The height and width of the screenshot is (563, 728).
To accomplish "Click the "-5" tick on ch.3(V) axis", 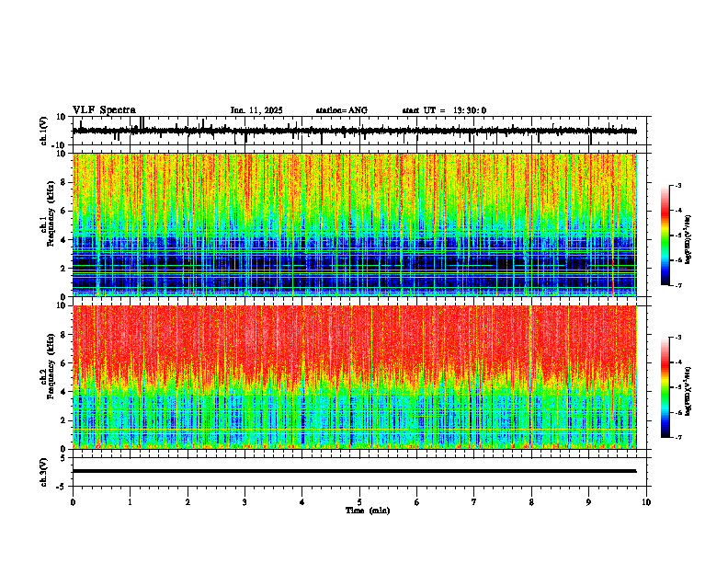I will pyautogui.click(x=62, y=487).
